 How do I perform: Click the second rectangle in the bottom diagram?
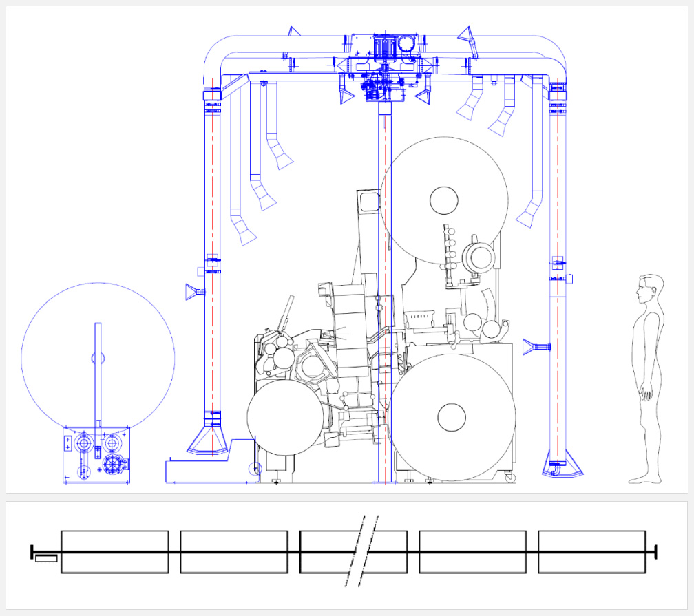[x=234, y=552]
